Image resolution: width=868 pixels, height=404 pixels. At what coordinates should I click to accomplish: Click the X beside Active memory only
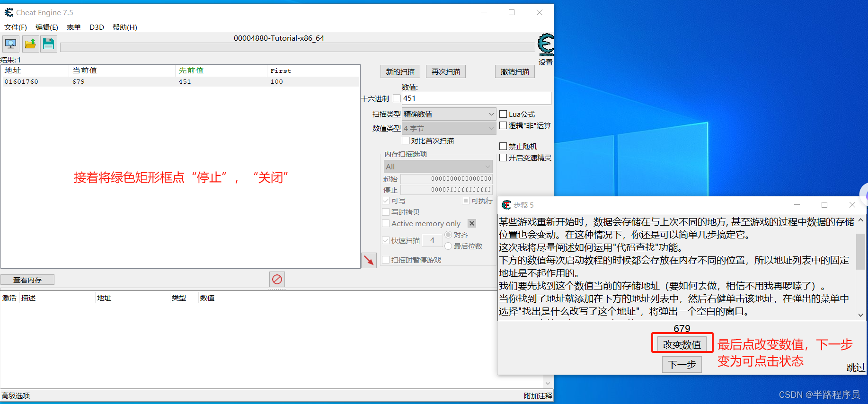472,223
